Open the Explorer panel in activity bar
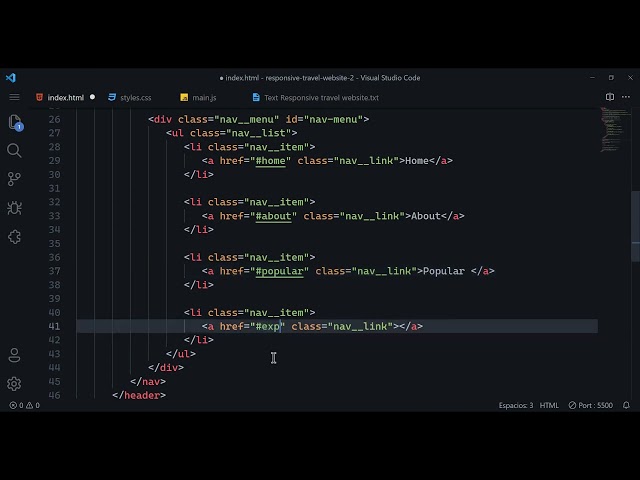Viewport: 640px width, 480px height. [14, 122]
